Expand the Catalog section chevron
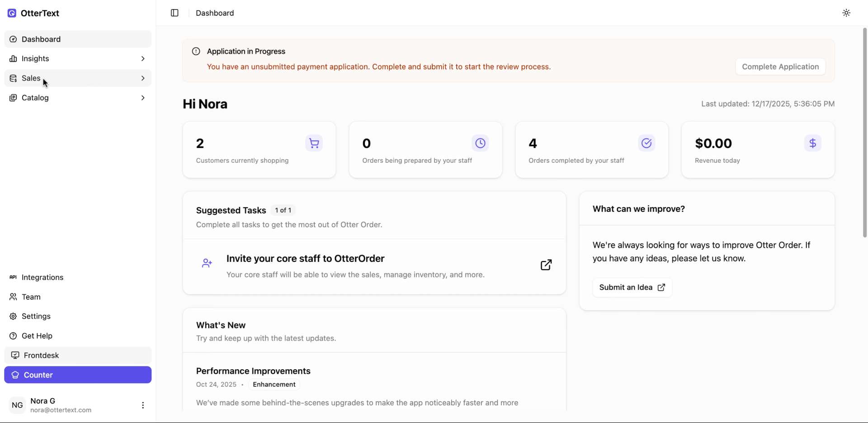This screenshot has height=423, width=868. (x=143, y=98)
